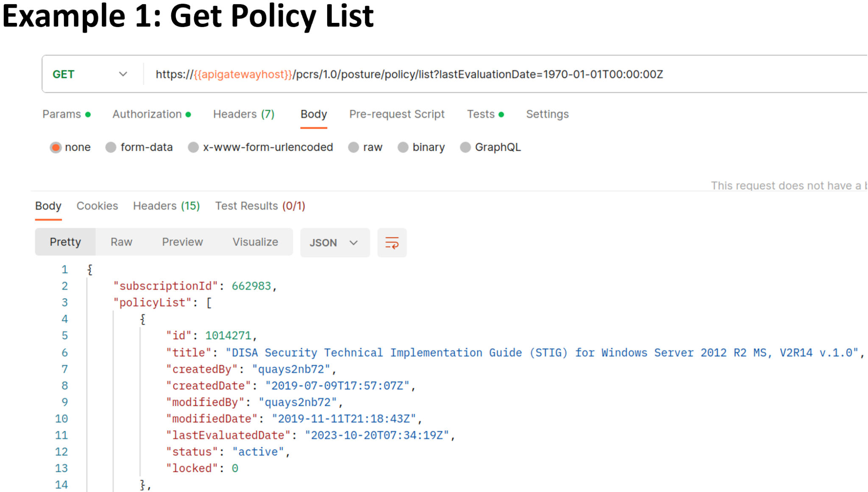Screen dimensions: 868x492
Task: Switch to the Tests tab
Action: [481, 114]
